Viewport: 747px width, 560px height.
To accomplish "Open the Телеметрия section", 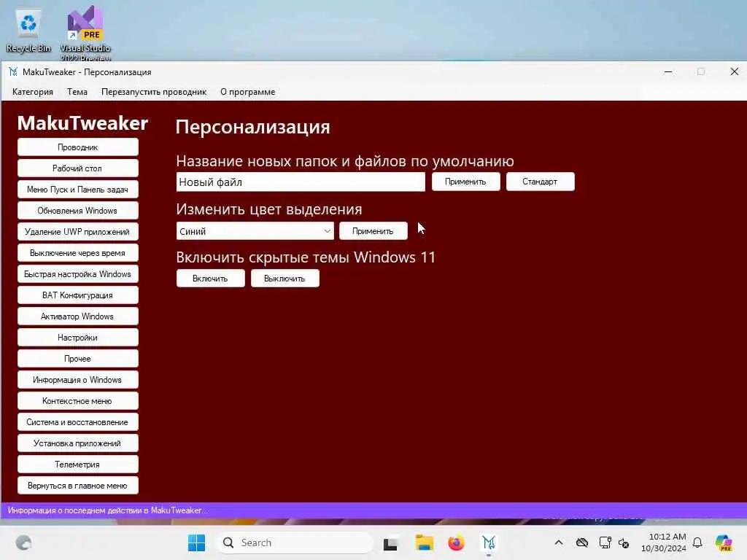I will pyautogui.click(x=77, y=464).
